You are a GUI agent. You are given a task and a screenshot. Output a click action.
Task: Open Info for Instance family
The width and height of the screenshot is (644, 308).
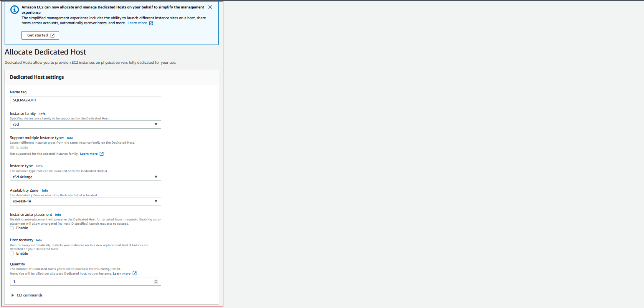[x=42, y=114]
